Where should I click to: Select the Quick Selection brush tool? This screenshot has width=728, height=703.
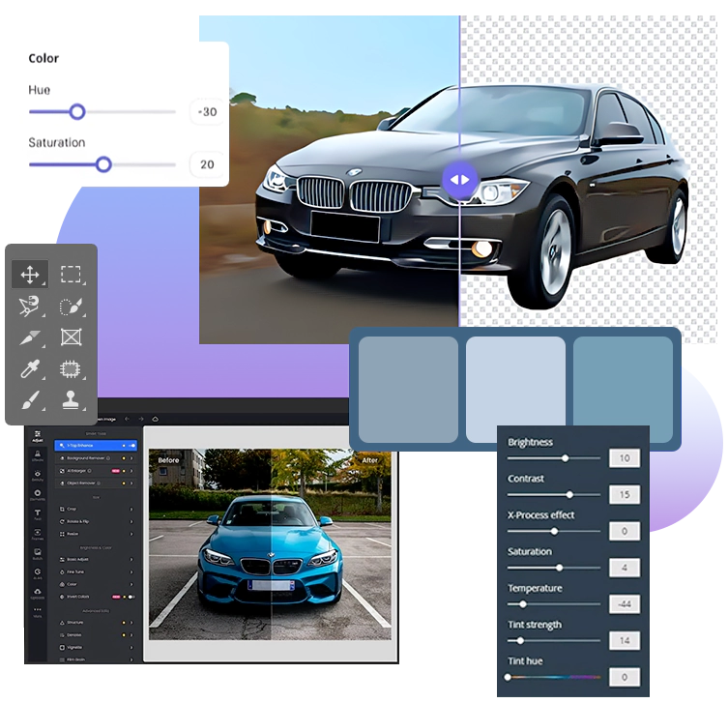point(71,306)
